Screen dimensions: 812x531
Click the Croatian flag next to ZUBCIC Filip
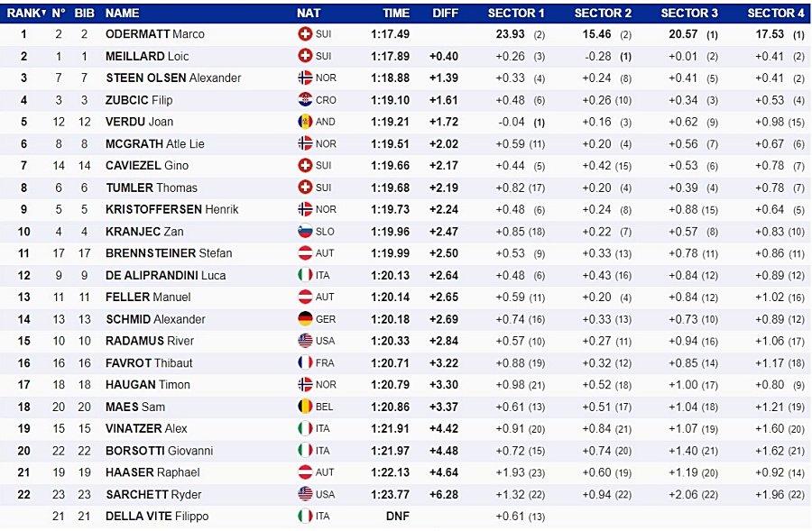[x=305, y=100]
